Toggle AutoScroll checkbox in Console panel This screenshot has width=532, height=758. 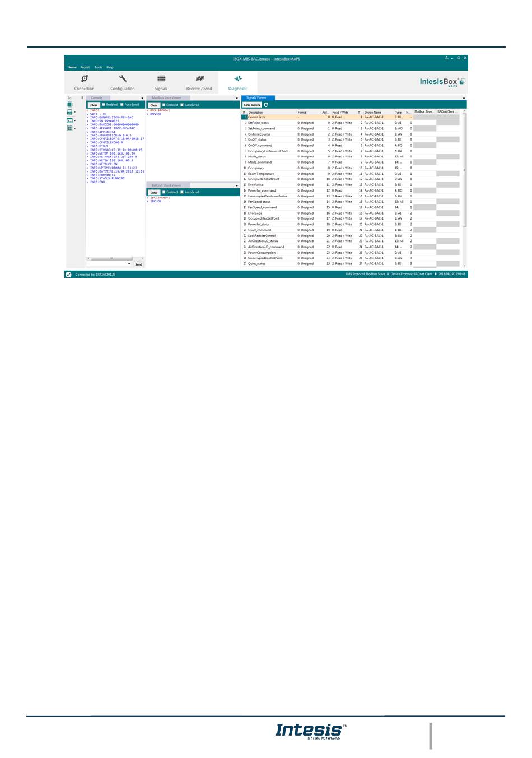122,105
